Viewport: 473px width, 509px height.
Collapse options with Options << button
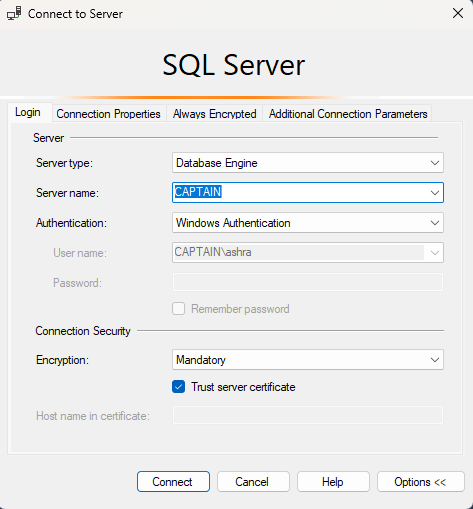pos(420,482)
